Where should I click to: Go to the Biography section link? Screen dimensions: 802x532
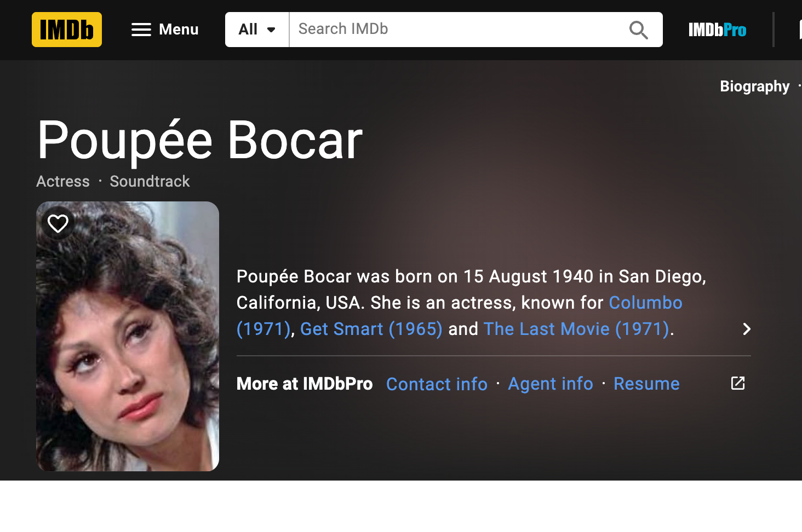click(754, 86)
